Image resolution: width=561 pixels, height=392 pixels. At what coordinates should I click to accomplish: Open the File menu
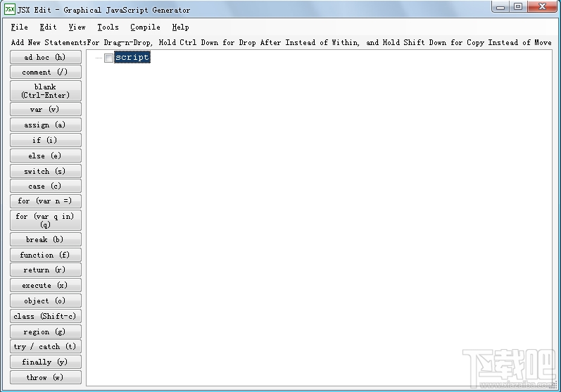[x=19, y=27]
